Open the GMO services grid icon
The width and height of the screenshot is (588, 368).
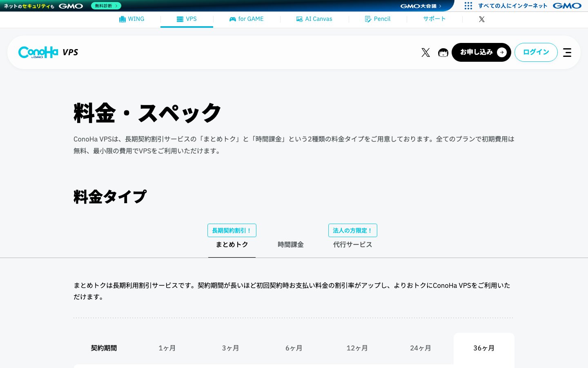468,6
